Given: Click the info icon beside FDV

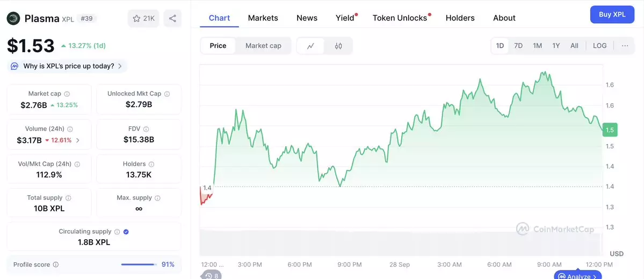Looking at the screenshot, I should [x=146, y=129].
